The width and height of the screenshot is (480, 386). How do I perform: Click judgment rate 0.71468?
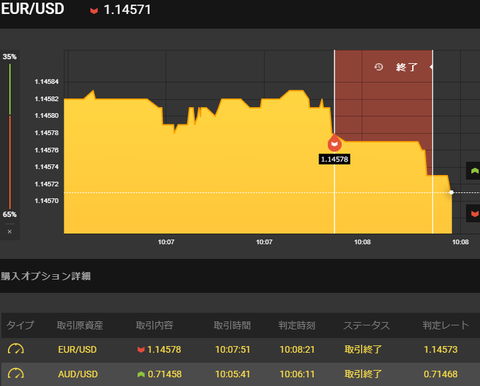tap(441, 374)
